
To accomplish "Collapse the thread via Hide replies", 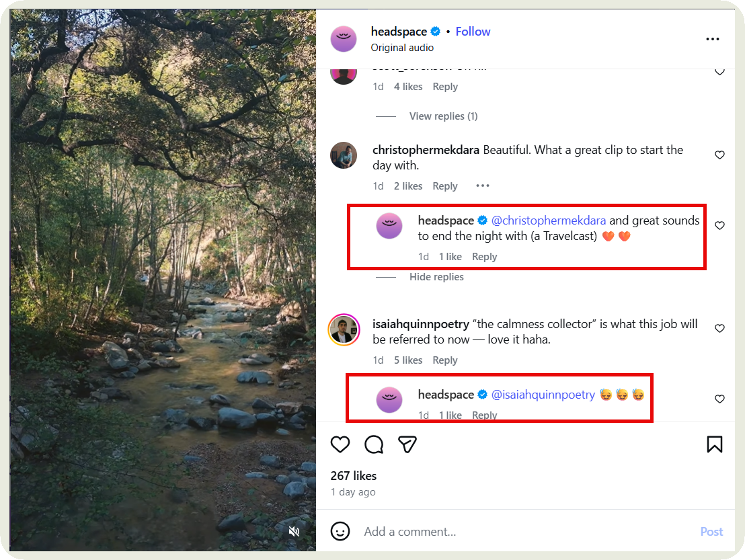I will [x=436, y=276].
